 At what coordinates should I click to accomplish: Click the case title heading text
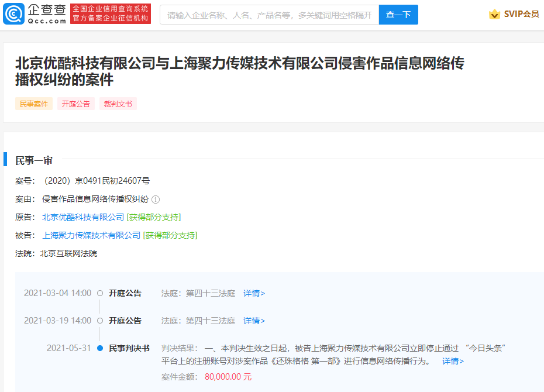[240, 71]
